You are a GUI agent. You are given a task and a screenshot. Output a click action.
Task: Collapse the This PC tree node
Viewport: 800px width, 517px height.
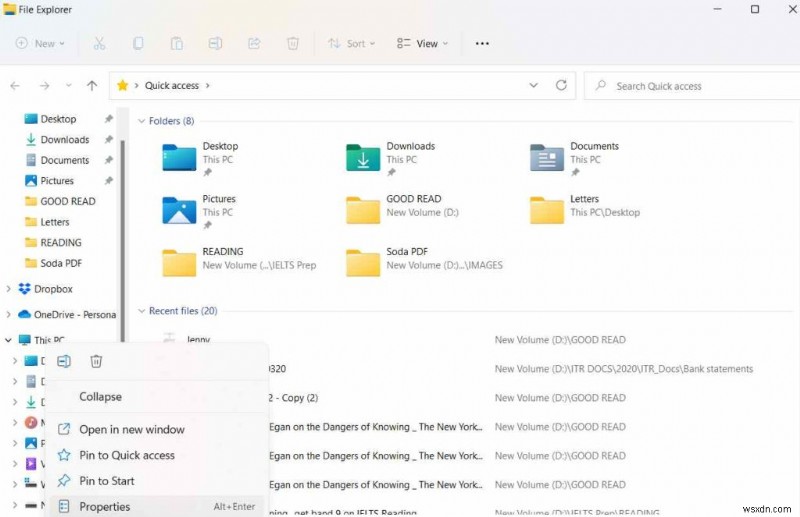[x=8, y=340]
